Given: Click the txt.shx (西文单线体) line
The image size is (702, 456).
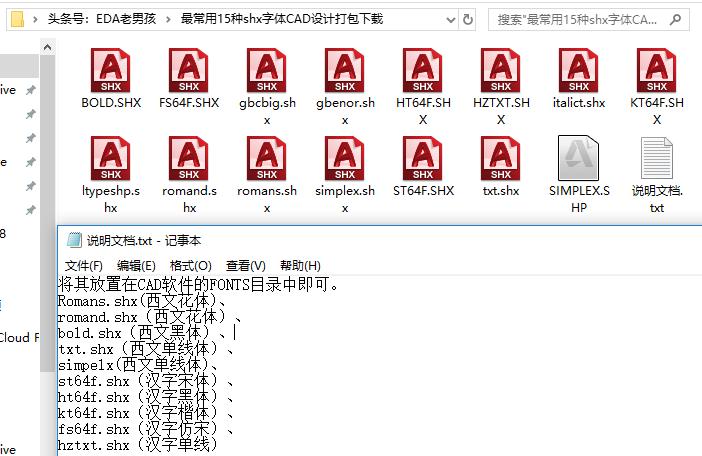Looking at the screenshot, I should (x=146, y=349).
